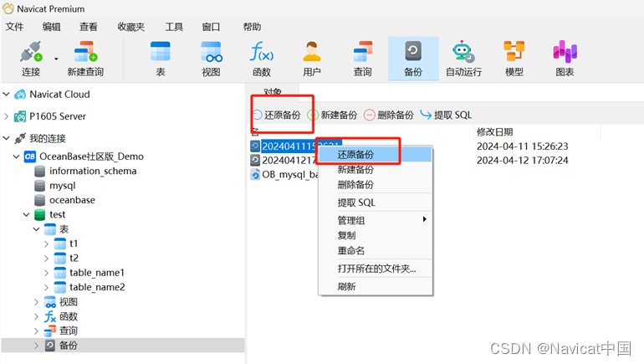Open the View (查看) menu
The height and width of the screenshot is (364, 644).
pos(89,27)
